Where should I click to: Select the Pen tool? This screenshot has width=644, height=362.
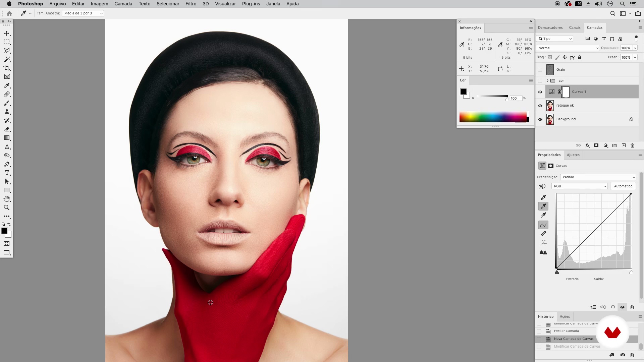pos(7,164)
